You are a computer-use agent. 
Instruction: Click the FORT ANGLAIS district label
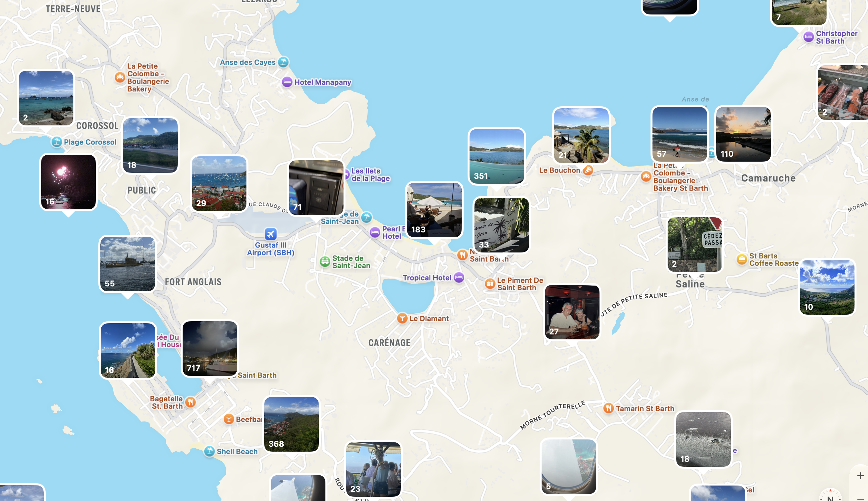(x=193, y=282)
